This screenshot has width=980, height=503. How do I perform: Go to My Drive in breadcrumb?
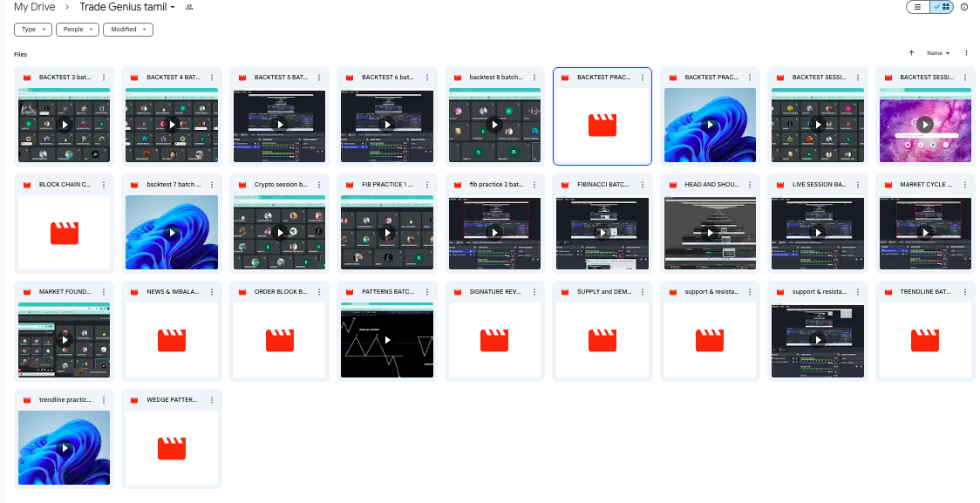[34, 7]
